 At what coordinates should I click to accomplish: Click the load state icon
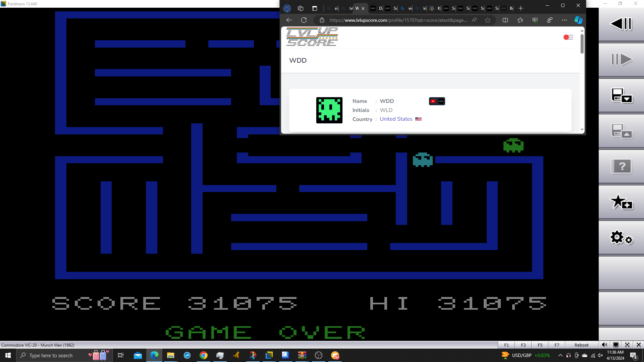coord(621,131)
